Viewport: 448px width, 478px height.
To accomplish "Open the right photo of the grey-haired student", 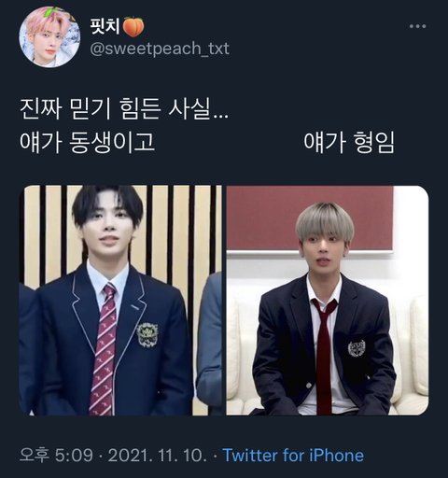I will (328, 301).
